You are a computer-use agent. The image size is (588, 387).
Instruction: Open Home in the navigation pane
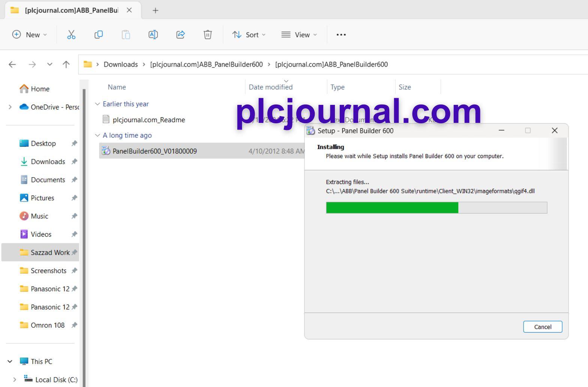(x=40, y=89)
